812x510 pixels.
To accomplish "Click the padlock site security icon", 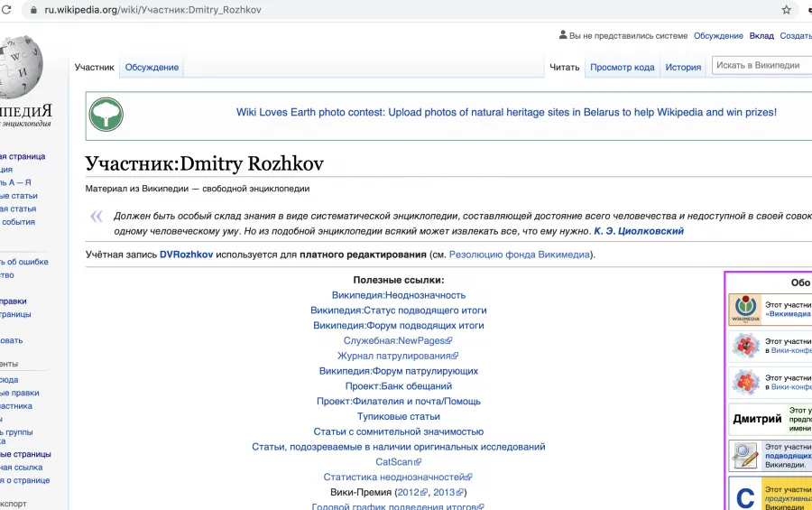I will pos(33,10).
